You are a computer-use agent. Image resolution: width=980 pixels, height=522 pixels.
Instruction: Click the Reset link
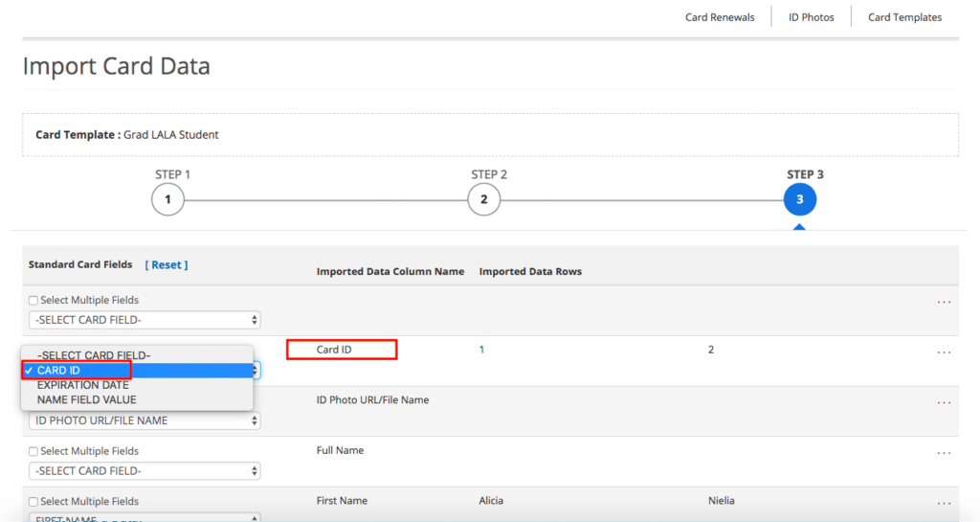tap(167, 264)
